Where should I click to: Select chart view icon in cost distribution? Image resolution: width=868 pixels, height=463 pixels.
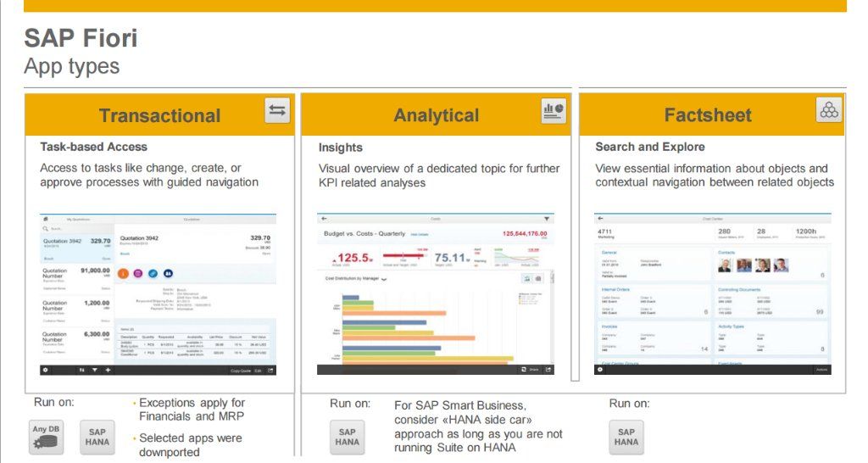pyautogui.click(x=527, y=278)
